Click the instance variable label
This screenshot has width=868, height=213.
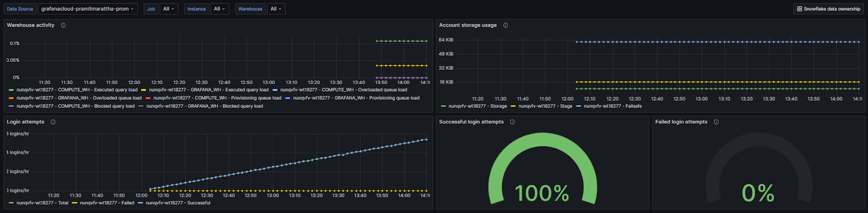[x=196, y=9]
